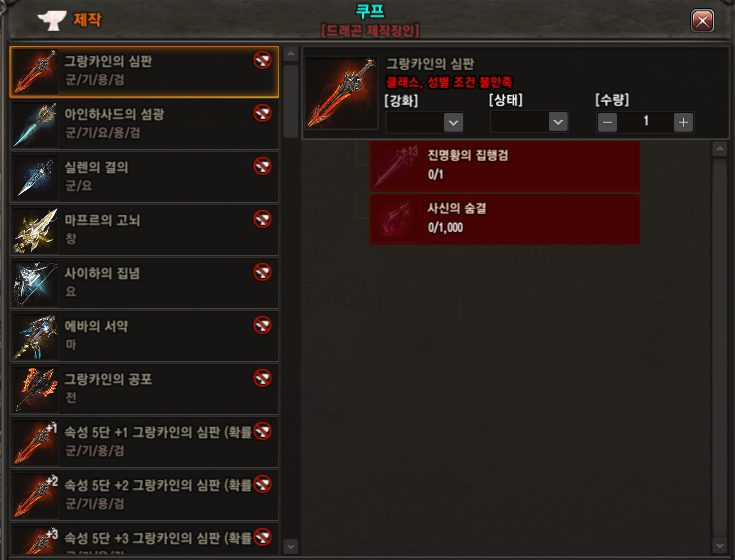The image size is (735, 560).
Task: Click the 실렌의 결의 dagger icon
Action: (x=36, y=178)
